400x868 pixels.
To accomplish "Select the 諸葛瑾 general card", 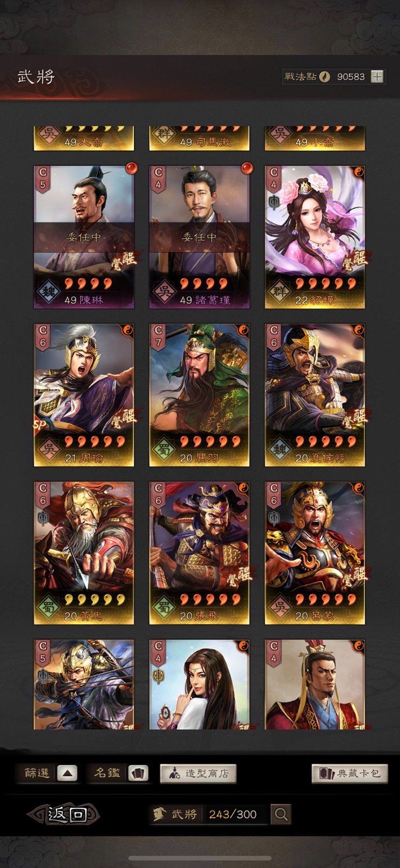I will [199, 237].
